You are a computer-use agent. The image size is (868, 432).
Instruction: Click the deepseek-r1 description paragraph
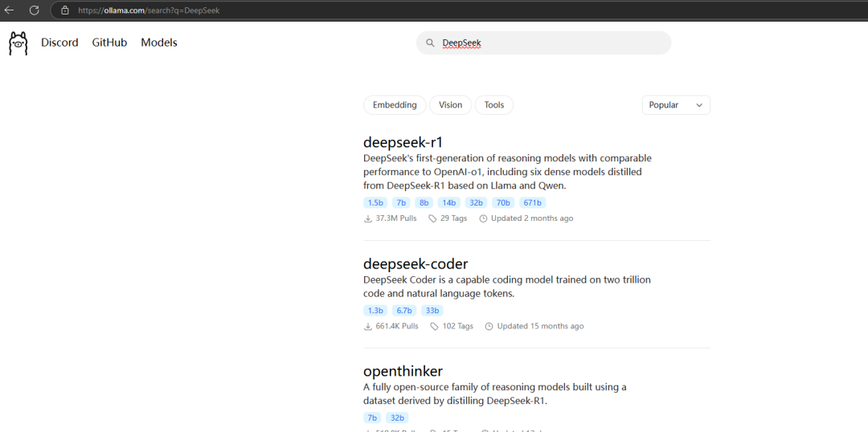[x=508, y=172]
